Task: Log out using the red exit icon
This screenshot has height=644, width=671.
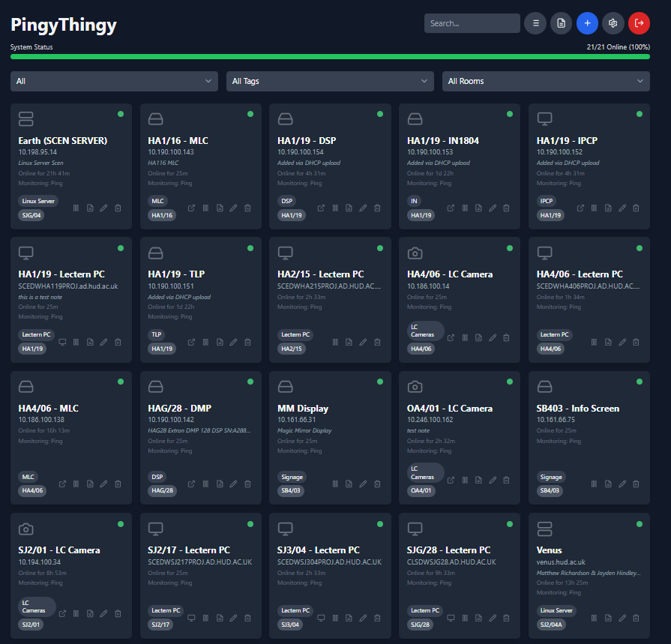Action: pos(640,23)
